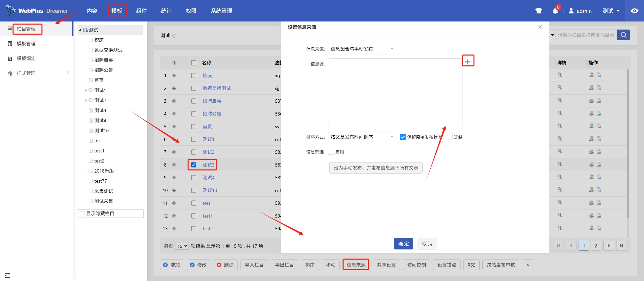Open notifications bell icon

[555, 11]
